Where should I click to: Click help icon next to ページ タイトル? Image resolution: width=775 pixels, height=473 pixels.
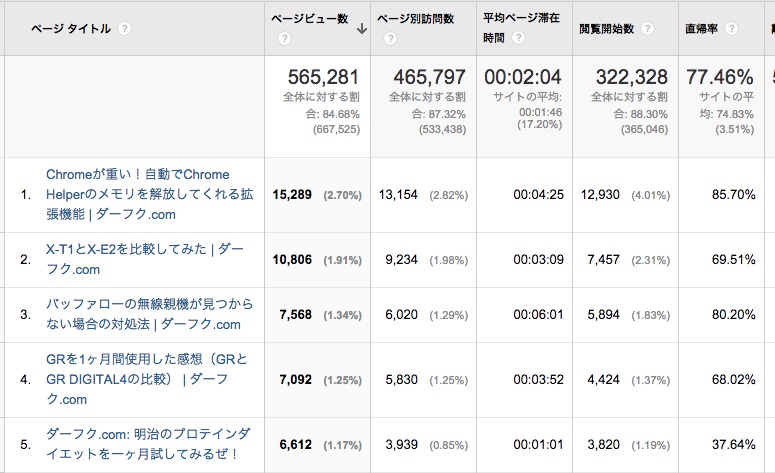tap(125, 29)
